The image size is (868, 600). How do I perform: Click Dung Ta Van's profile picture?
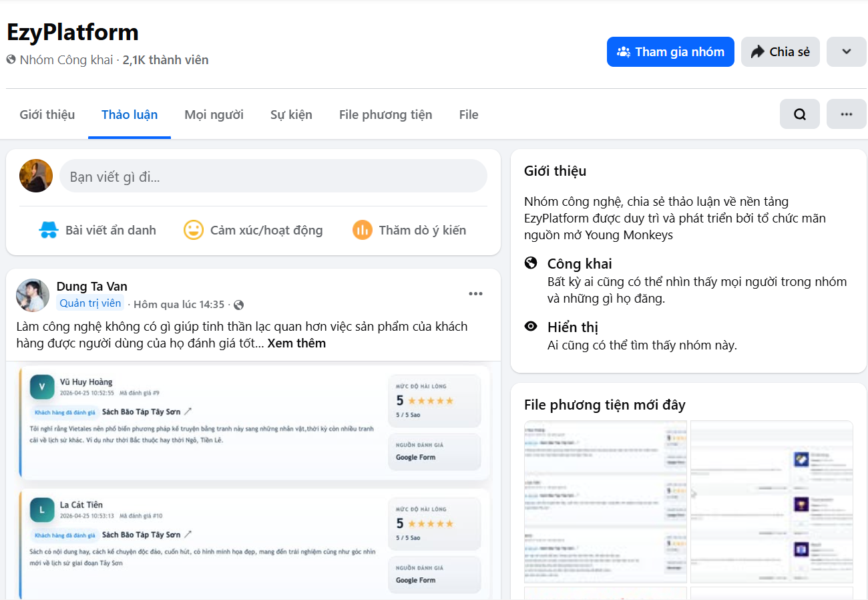point(33,295)
